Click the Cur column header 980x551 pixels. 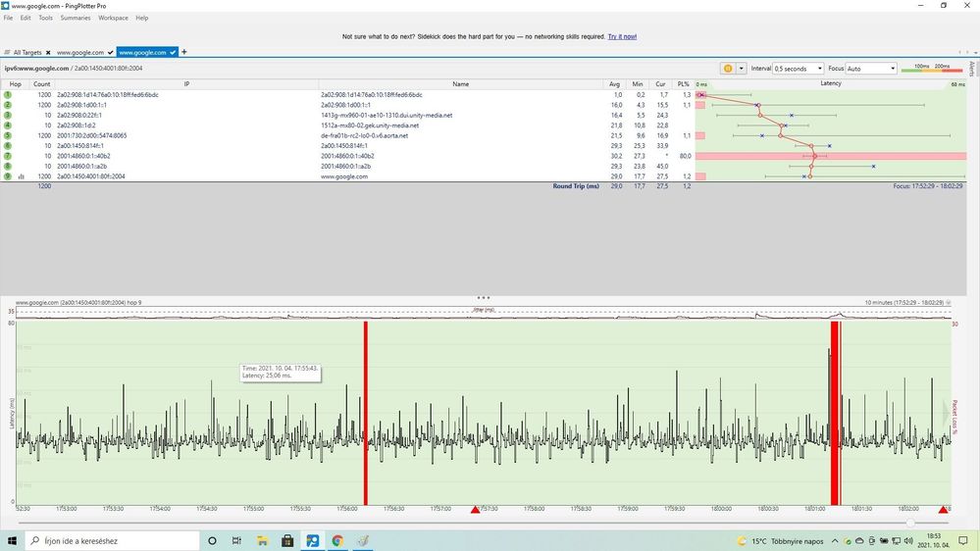tap(660, 83)
